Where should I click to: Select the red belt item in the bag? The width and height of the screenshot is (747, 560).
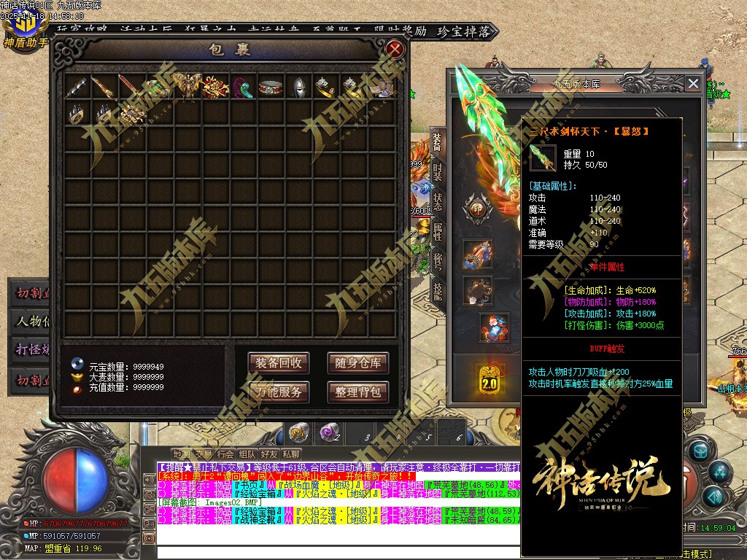click(x=271, y=87)
